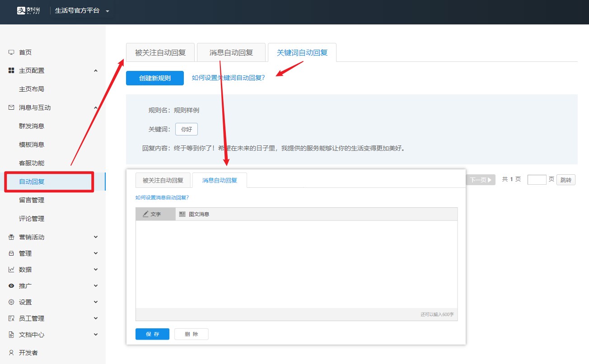Image resolution: width=589 pixels, height=364 pixels.
Task: Click the 删除 button
Action: click(x=192, y=334)
